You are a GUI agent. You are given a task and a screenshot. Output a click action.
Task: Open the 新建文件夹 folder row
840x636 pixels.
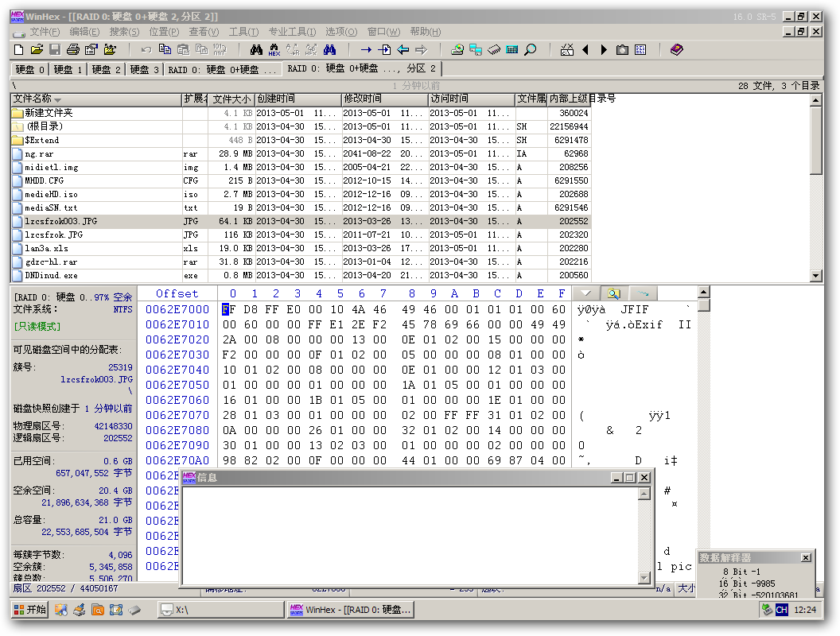(x=301, y=113)
